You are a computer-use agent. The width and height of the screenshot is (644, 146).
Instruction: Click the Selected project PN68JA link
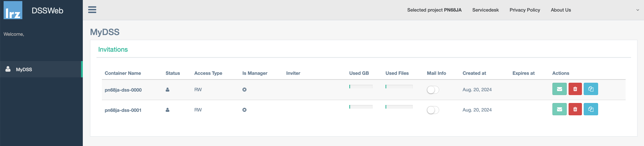[434, 10]
